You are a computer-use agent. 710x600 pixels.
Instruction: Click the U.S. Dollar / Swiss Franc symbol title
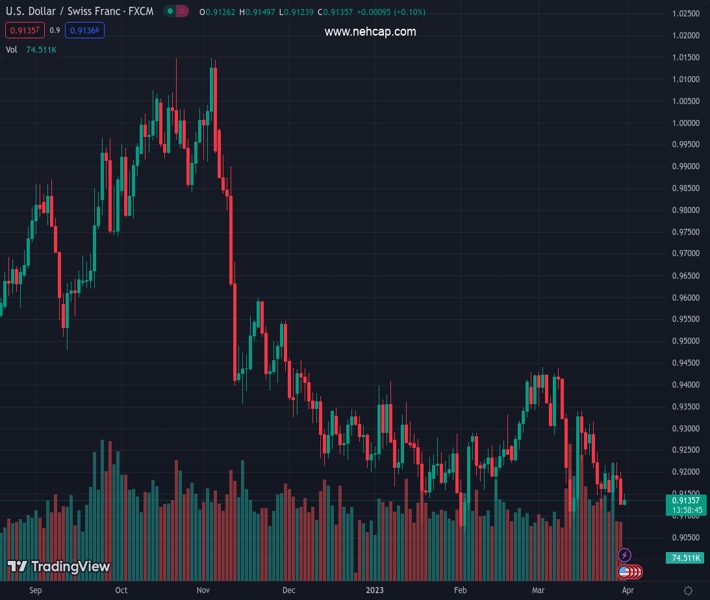(x=79, y=12)
